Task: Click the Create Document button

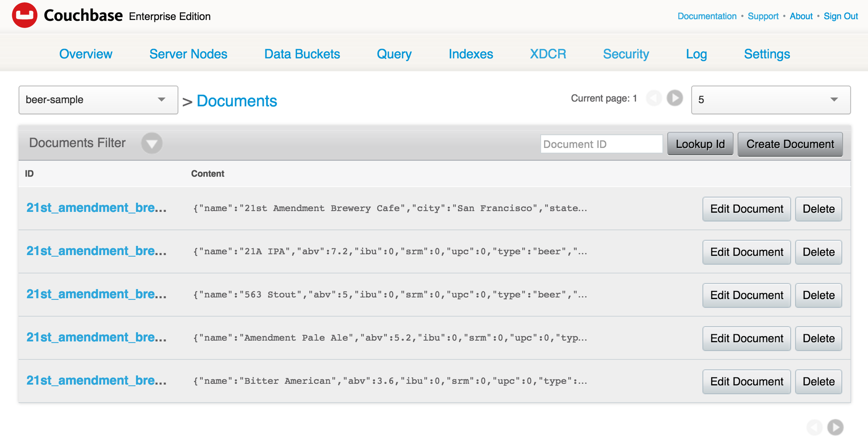Action: tap(790, 144)
